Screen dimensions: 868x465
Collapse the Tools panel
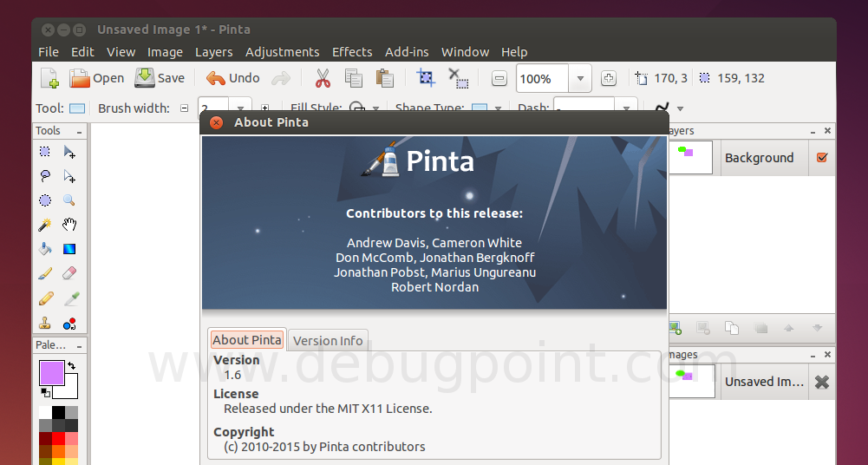coord(79,132)
